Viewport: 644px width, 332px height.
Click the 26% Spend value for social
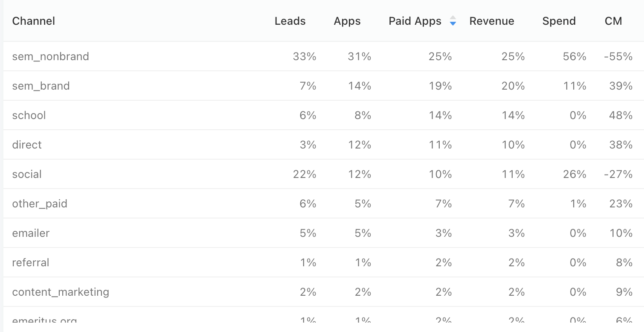click(574, 174)
